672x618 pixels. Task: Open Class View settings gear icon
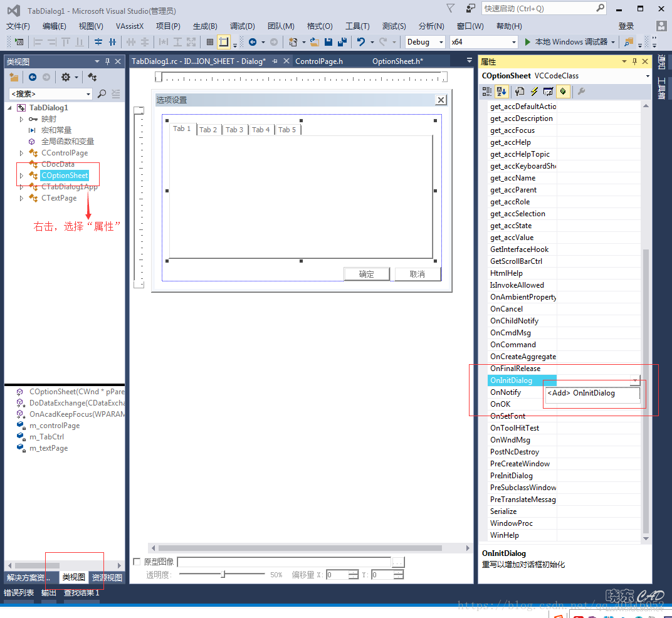tap(66, 77)
